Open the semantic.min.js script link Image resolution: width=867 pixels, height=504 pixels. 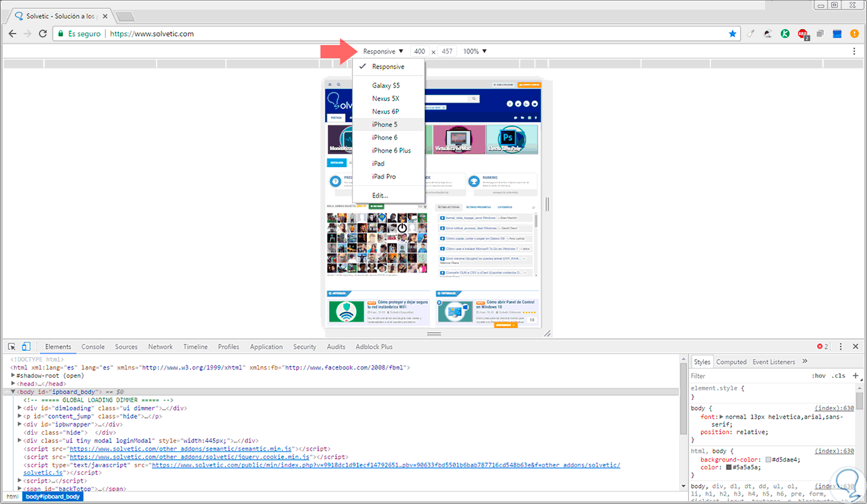[182, 449]
